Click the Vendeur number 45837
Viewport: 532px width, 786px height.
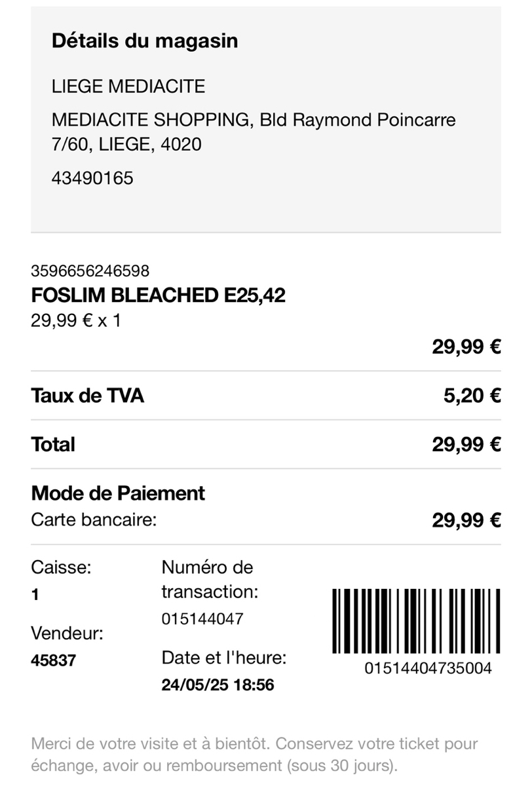[x=53, y=660]
